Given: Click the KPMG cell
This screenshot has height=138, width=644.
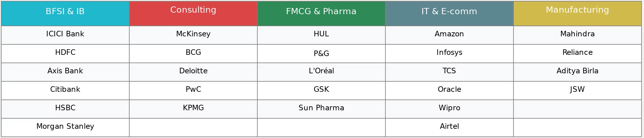Looking at the screenshot, I should tap(193, 108).
